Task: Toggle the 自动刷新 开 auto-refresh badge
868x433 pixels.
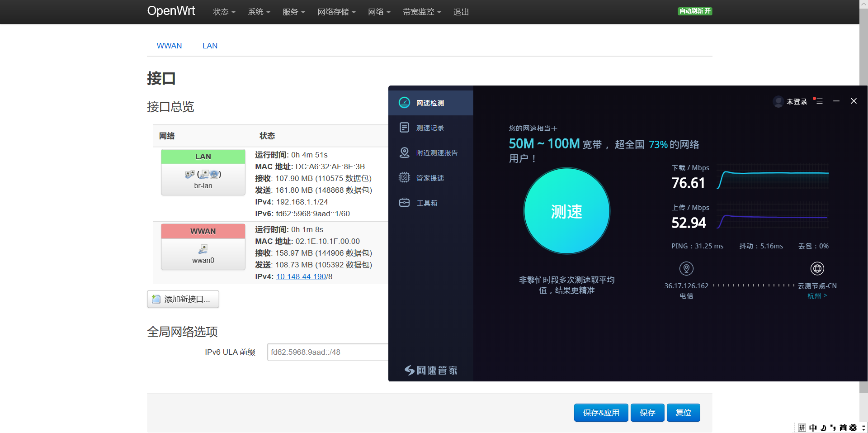Action: pos(695,11)
